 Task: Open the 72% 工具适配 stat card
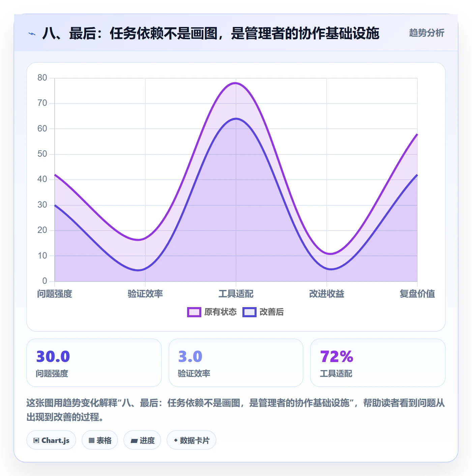tap(378, 363)
